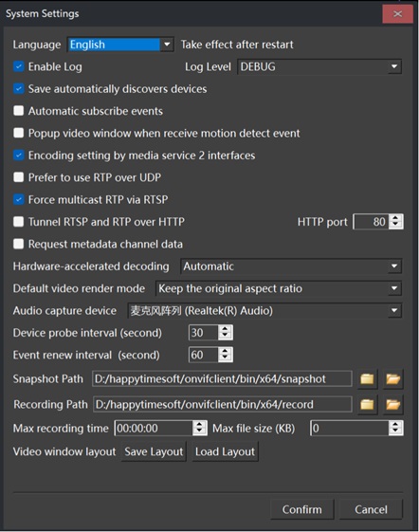
Task: Increase Device probe interval
Action: 225,329
